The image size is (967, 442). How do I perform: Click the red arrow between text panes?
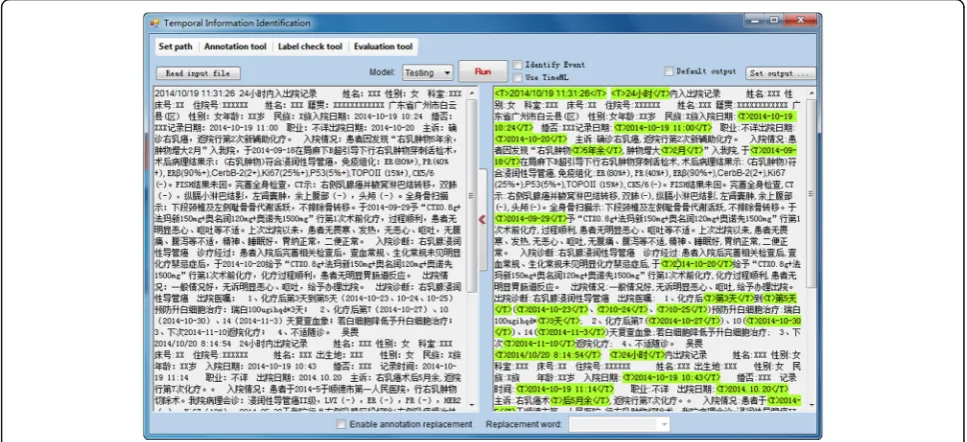click(482, 219)
